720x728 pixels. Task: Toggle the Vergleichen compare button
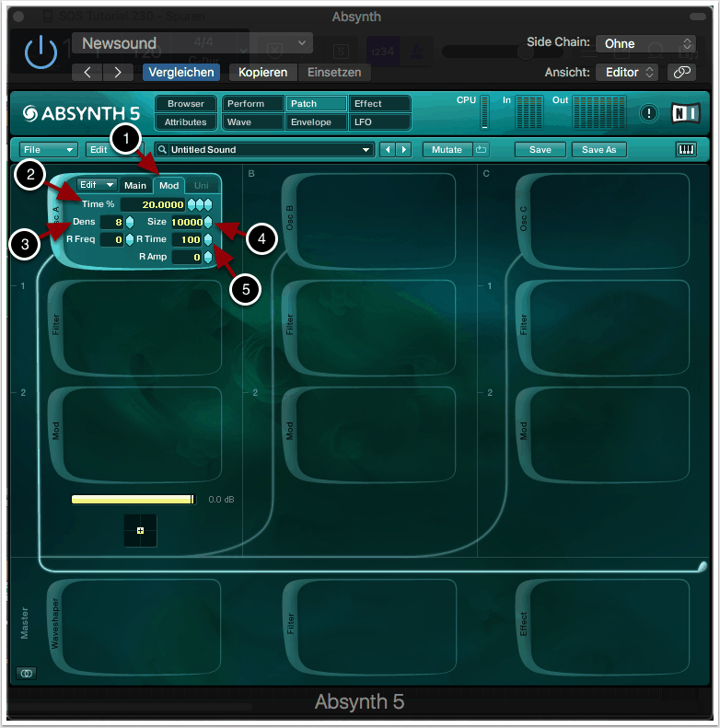(x=180, y=72)
